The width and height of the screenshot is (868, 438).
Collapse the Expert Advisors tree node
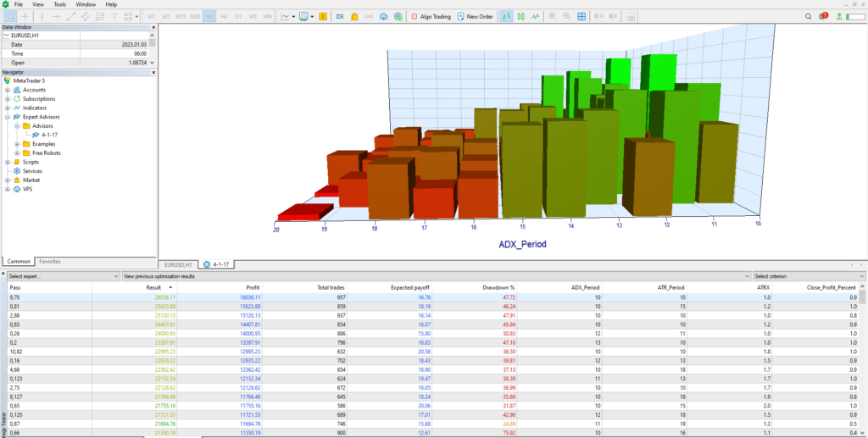(x=7, y=117)
